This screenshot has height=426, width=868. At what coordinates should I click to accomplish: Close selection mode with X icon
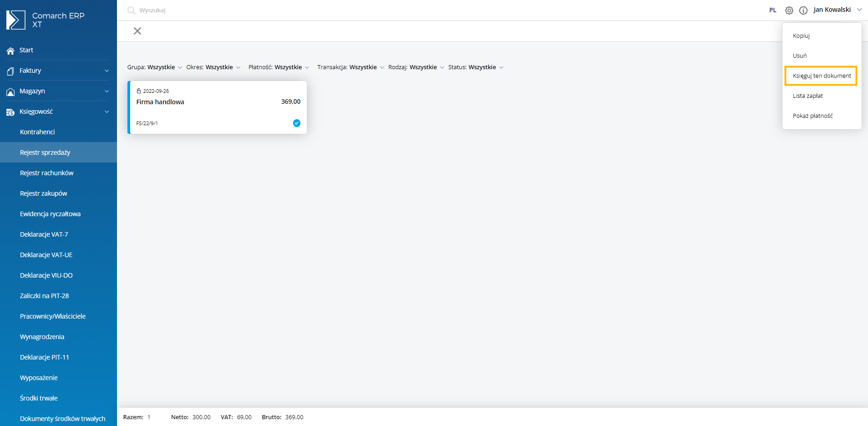137,31
